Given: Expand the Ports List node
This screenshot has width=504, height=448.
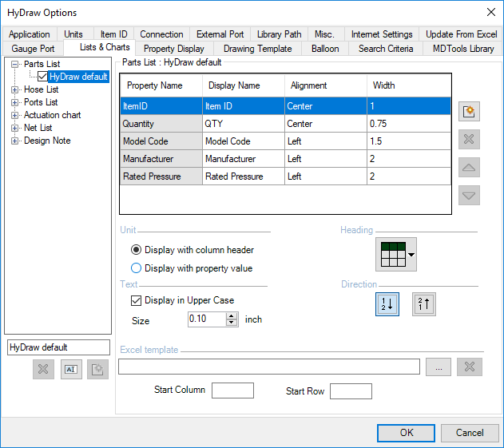Looking at the screenshot, I should click(x=14, y=102).
